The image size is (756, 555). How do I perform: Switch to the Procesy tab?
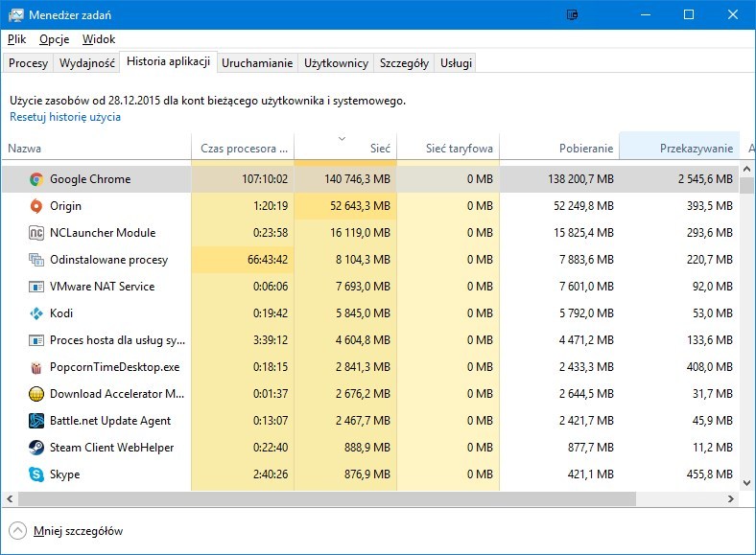pyautogui.click(x=28, y=63)
